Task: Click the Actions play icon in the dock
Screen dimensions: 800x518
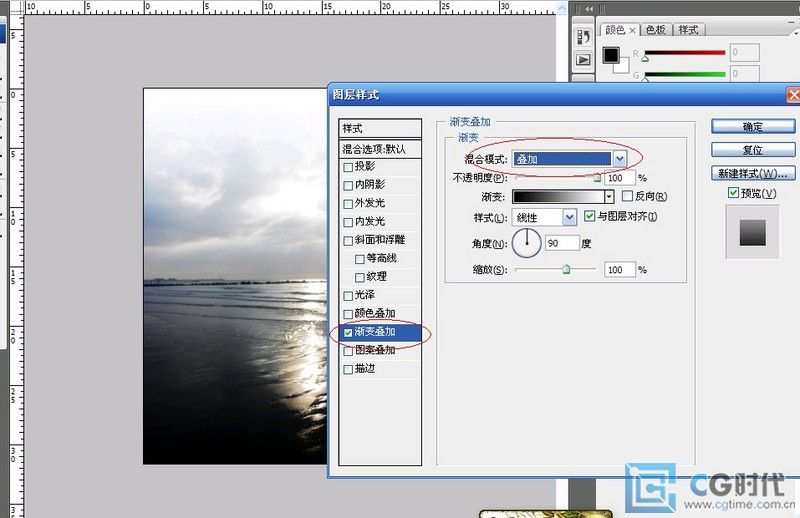Action: [x=584, y=60]
